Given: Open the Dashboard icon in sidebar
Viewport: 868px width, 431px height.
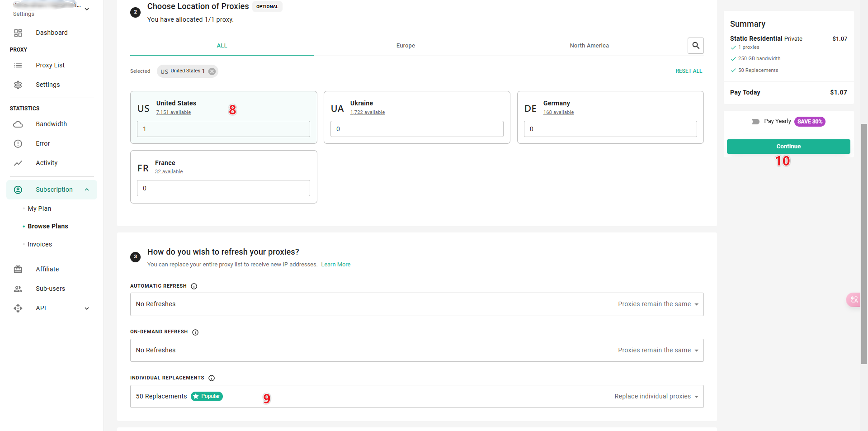Looking at the screenshot, I should 18,33.
